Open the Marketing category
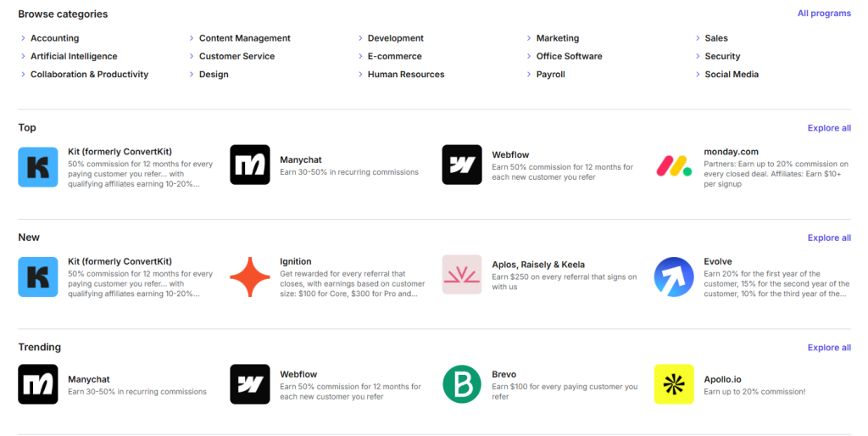Screen dimensions: 868x436 [x=557, y=38]
